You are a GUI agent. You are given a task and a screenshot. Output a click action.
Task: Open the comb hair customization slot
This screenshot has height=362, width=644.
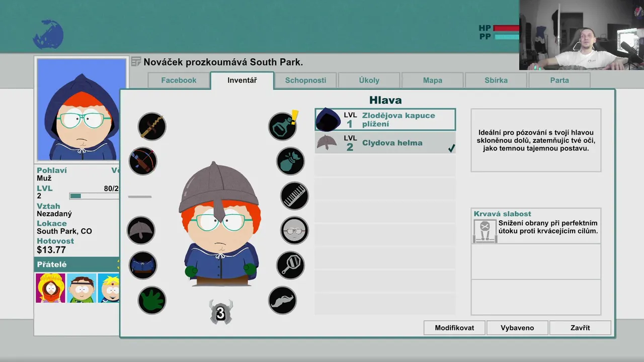point(294,196)
